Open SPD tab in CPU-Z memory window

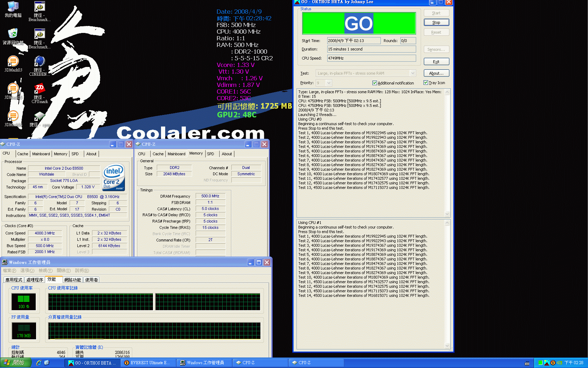tap(210, 154)
